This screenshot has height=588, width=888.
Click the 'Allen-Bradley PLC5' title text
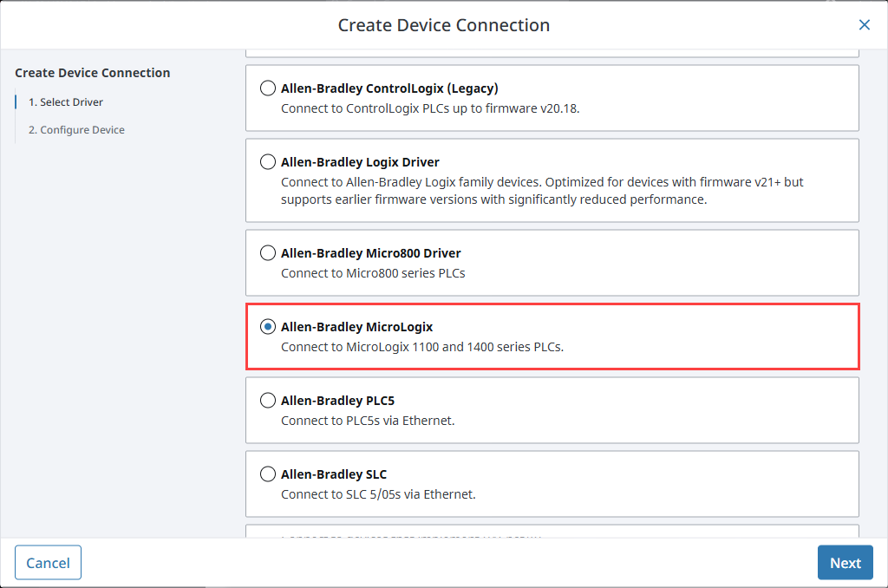[337, 401]
